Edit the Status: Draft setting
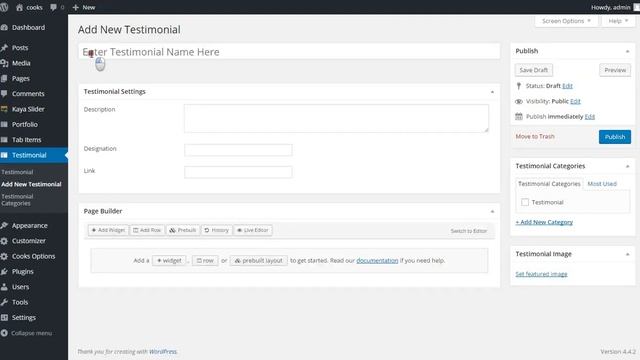The image size is (640, 360). click(567, 86)
